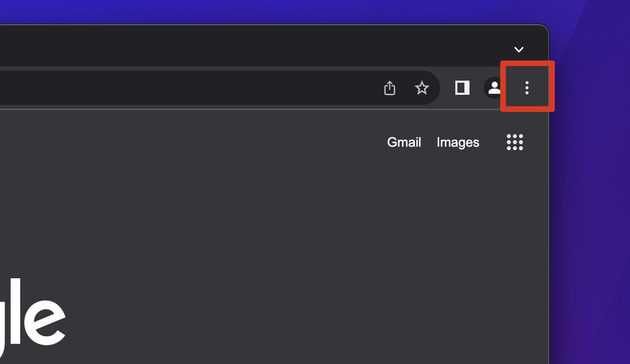Screen dimensions: 630x364
Task: Click the share page icon
Action: [x=389, y=88]
